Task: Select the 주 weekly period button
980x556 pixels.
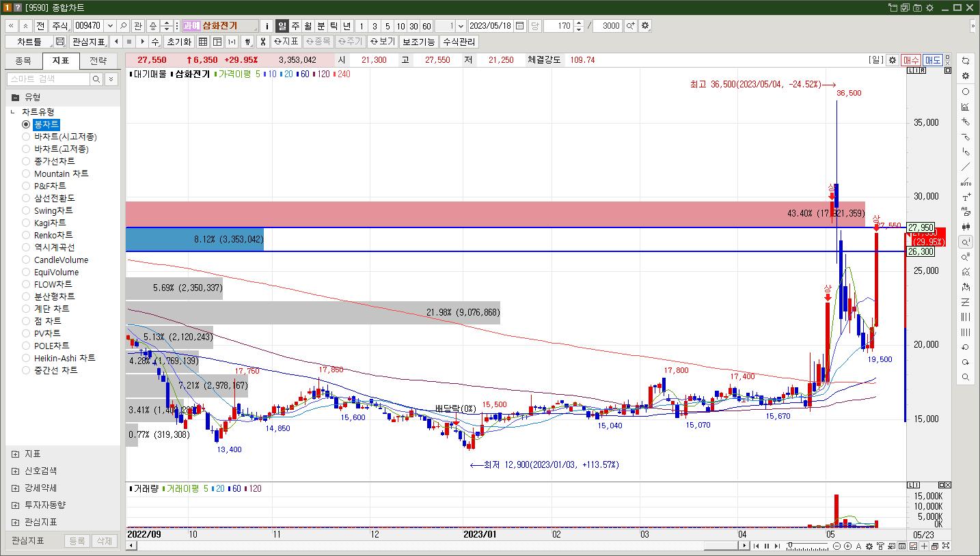Action: [295, 26]
